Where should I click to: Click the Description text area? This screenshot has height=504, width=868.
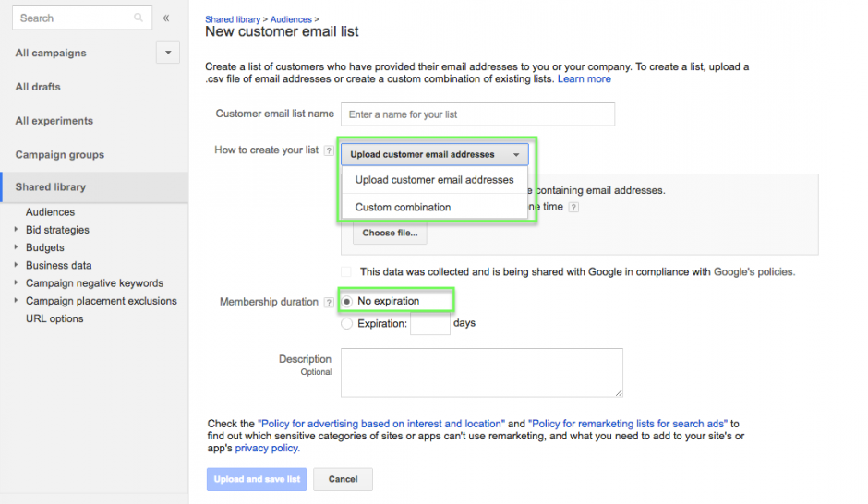[x=482, y=373]
